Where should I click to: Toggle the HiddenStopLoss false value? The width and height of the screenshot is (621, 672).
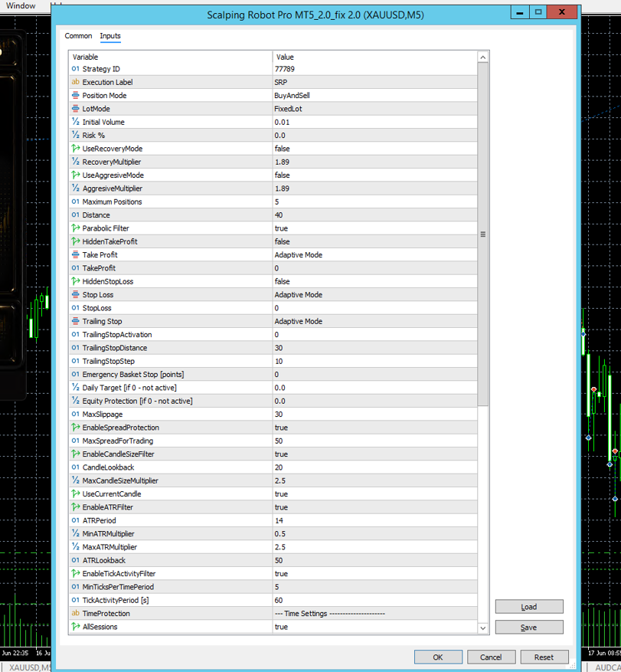click(x=374, y=281)
